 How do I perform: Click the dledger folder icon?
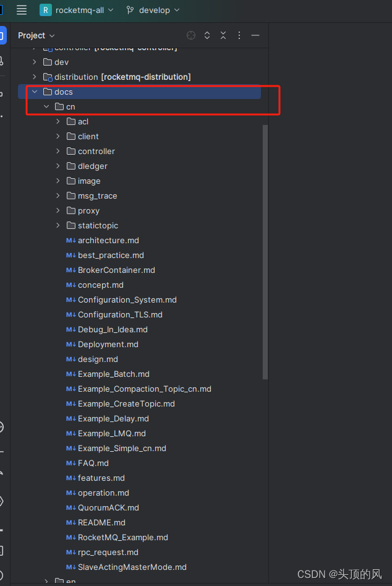[71, 166]
